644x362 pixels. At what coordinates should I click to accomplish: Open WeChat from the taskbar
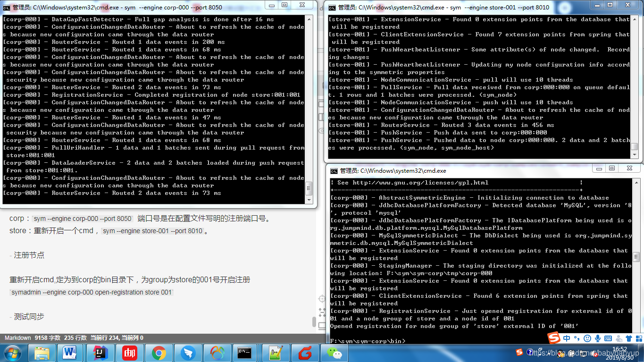pyautogui.click(x=335, y=353)
